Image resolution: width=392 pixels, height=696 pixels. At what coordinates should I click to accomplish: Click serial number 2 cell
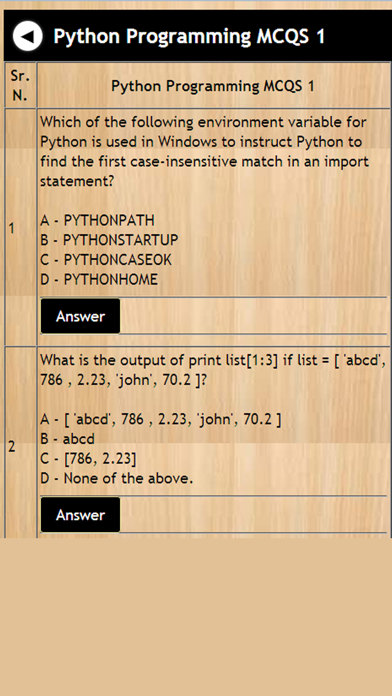point(12,447)
